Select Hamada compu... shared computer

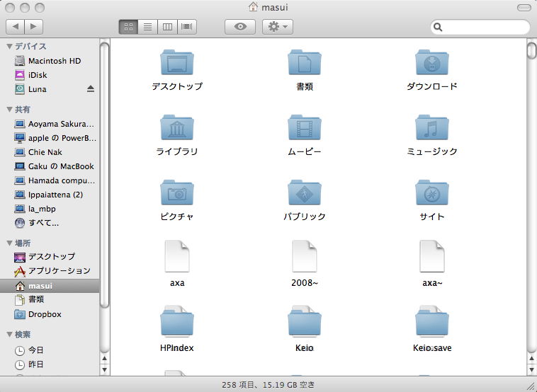(x=50, y=180)
